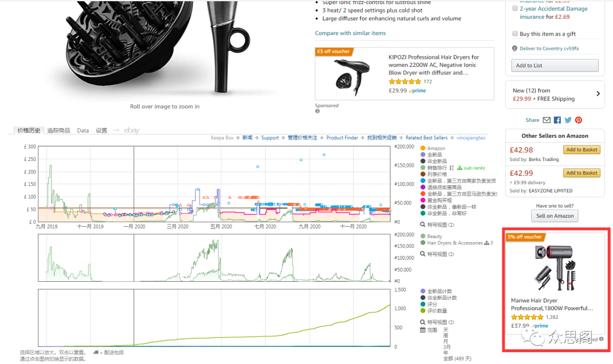This screenshot has width=613, height=364.
Task: Open Product Finder link
Action: click(342, 138)
